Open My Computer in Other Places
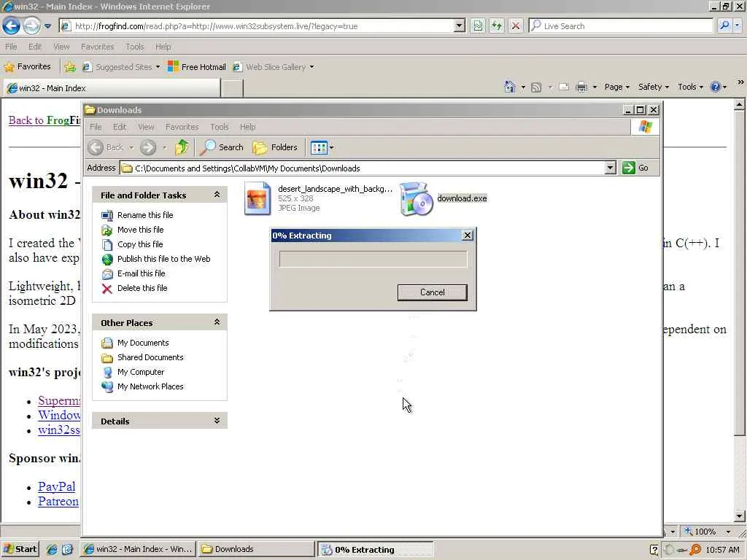The height and width of the screenshot is (560, 747). point(141,372)
